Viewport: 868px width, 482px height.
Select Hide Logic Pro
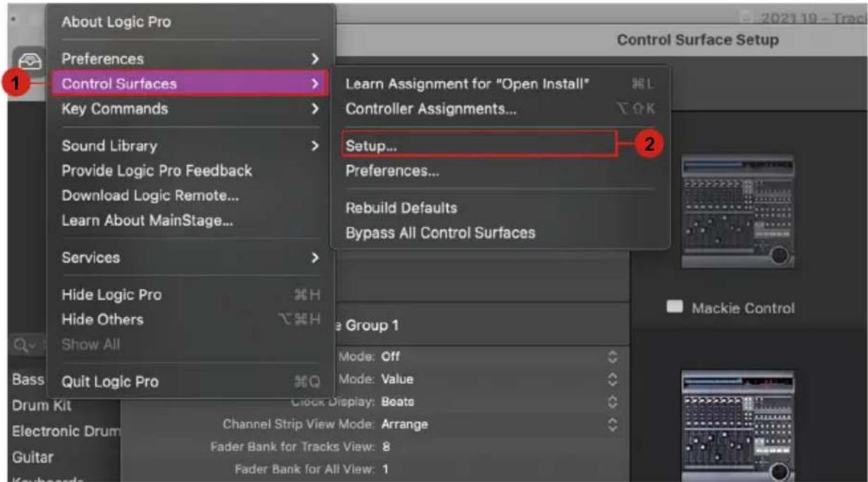tap(190, 295)
